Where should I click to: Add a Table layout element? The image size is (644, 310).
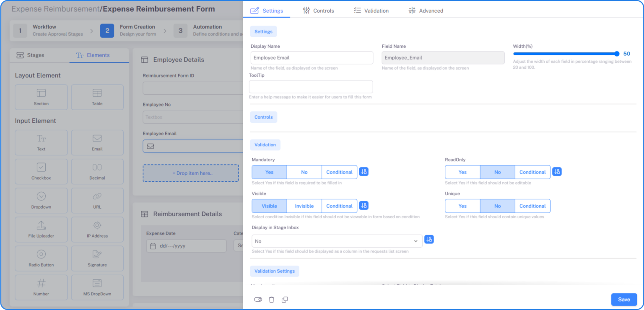coord(97,97)
